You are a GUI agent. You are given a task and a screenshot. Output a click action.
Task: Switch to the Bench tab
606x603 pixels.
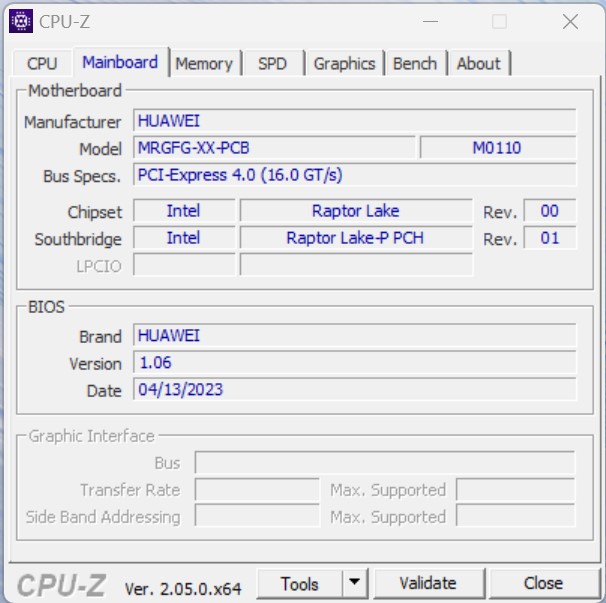415,63
